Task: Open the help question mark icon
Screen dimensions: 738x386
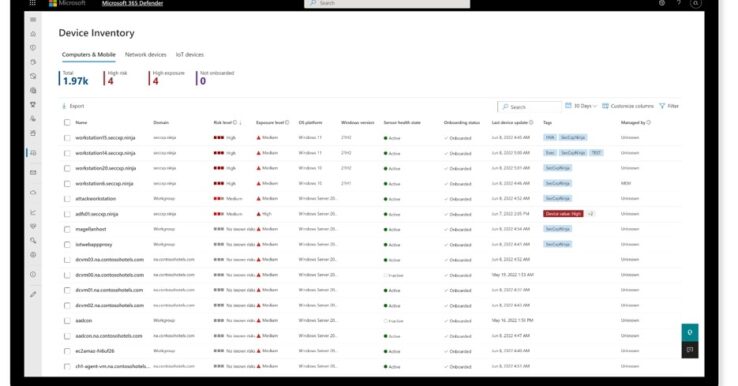Action: tap(678, 3)
